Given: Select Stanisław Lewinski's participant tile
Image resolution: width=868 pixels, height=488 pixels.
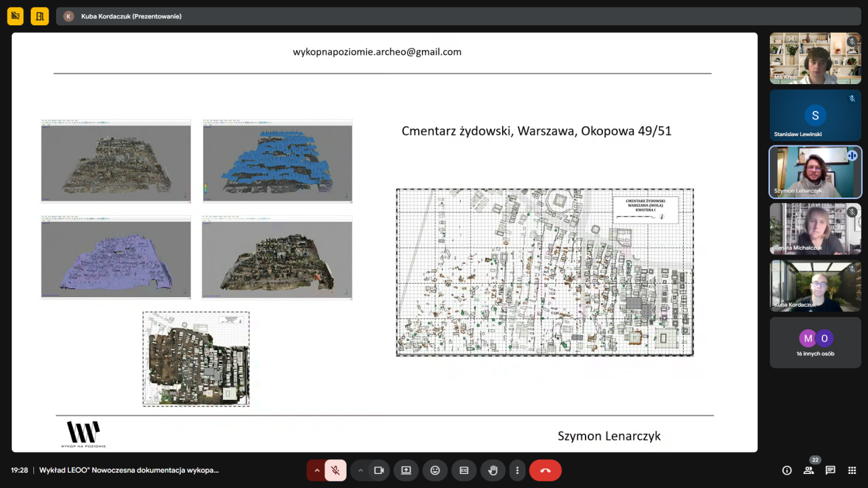Looking at the screenshot, I should point(815,115).
